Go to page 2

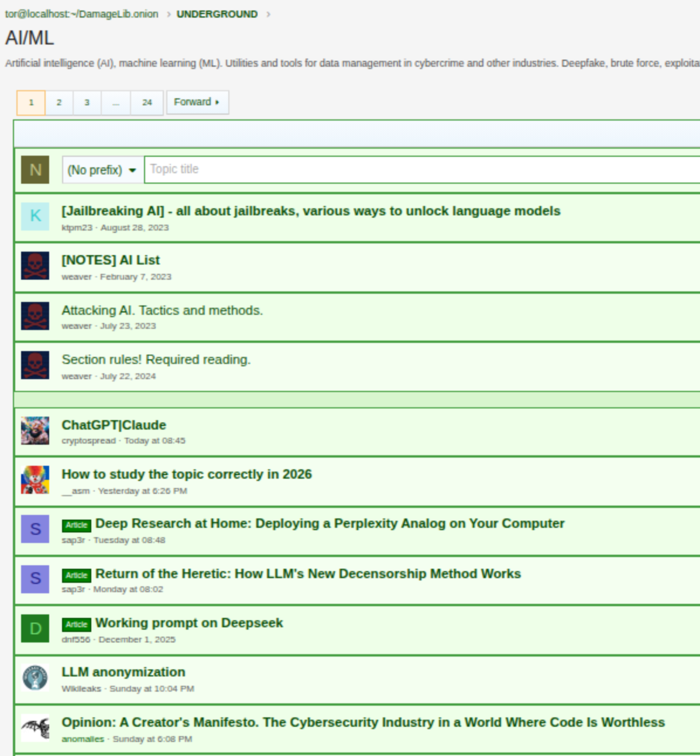tap(59, 102)
